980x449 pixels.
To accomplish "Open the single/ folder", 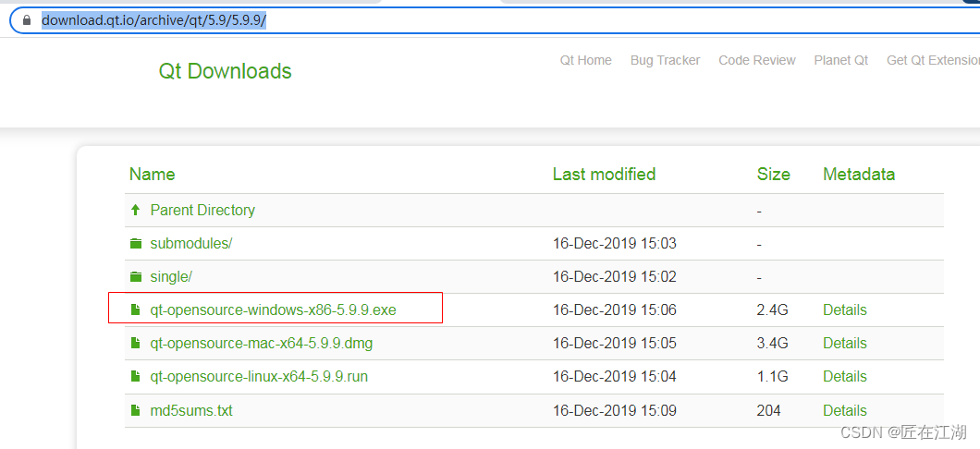I will (171, 276).
